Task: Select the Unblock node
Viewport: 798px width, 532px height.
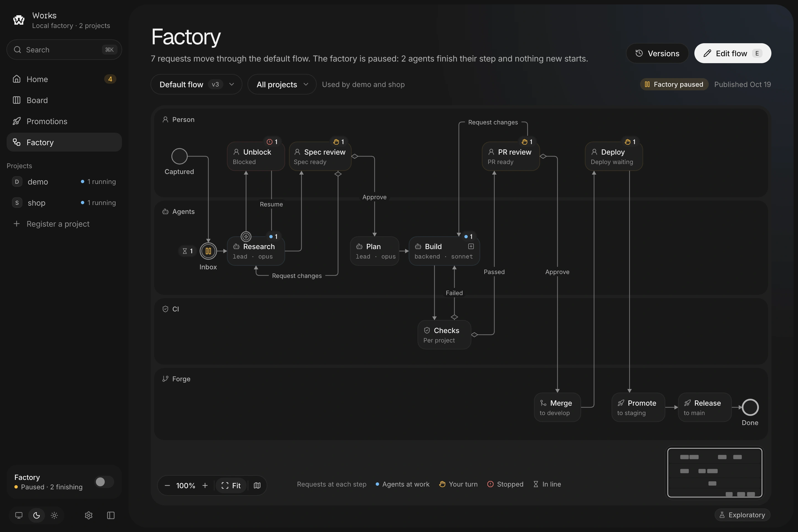Action: tap(256, 156)
